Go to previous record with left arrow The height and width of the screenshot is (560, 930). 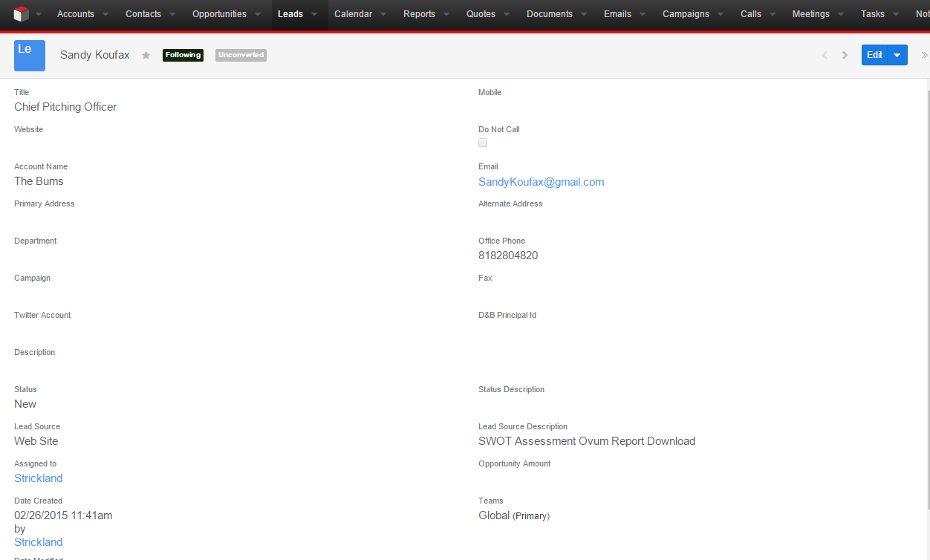(825, 55)
